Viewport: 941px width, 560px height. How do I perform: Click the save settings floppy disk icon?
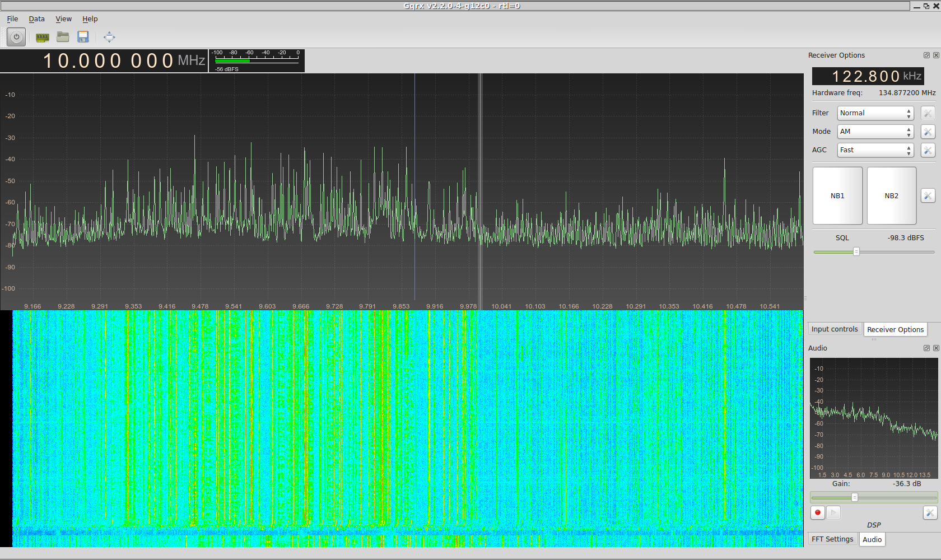pyautogui.click(x=83, y=37)
